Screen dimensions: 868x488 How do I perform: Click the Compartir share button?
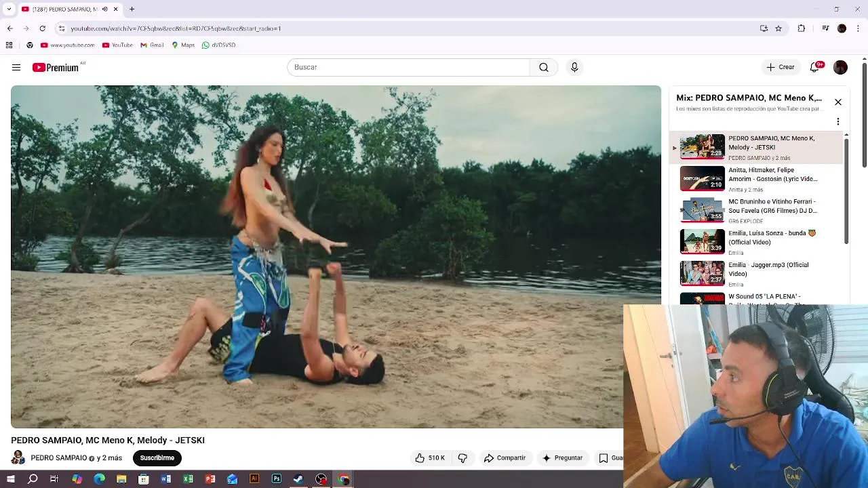(x=505, y=458)
